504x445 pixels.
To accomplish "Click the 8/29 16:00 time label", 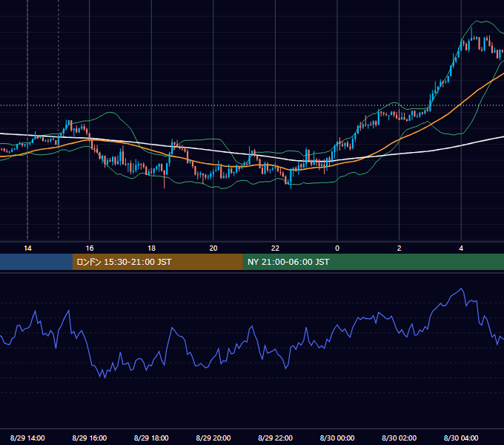I will click(x=90, y=438).
